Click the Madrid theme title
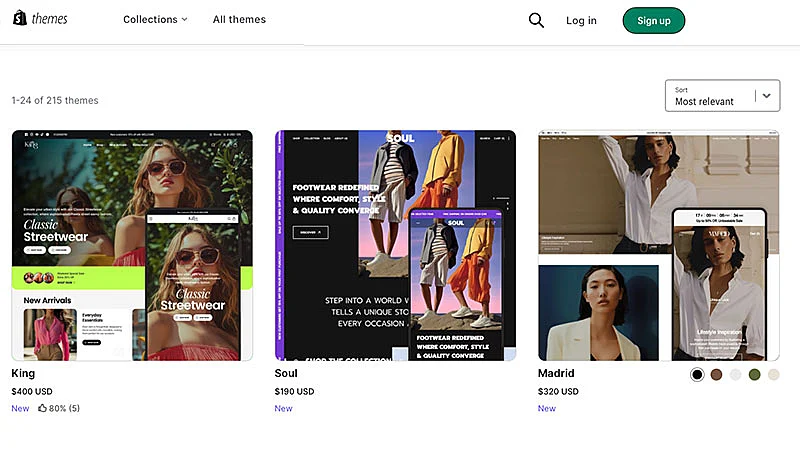800x450 pixels. coord(556,374)
